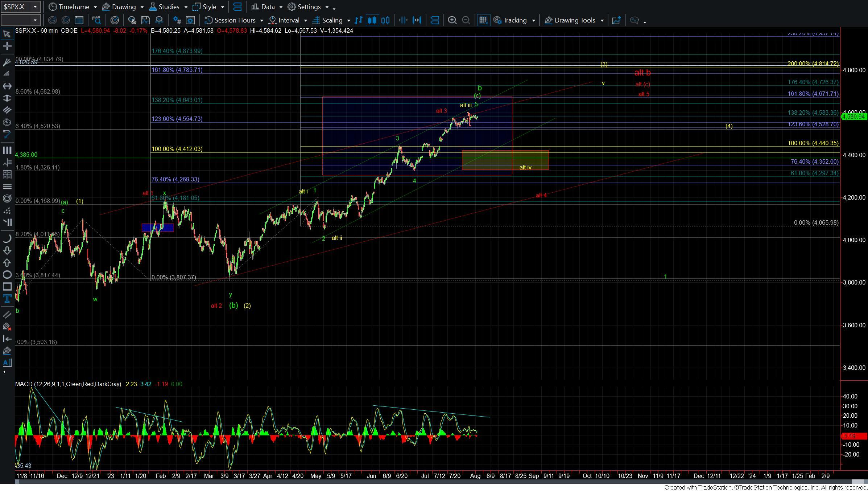The width and height of the screenshot is (868, 491).
Task: Select the horizontal lines drawing tool
Action: click(7, 187)
